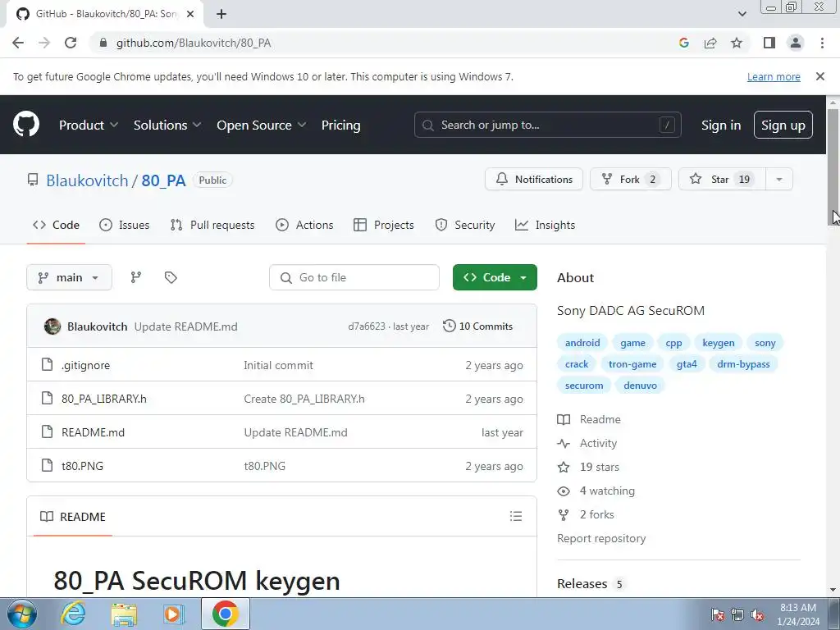Click Blaukovitch avatar in commit row
Screen dimensions: 840x630
pos(52,326)
